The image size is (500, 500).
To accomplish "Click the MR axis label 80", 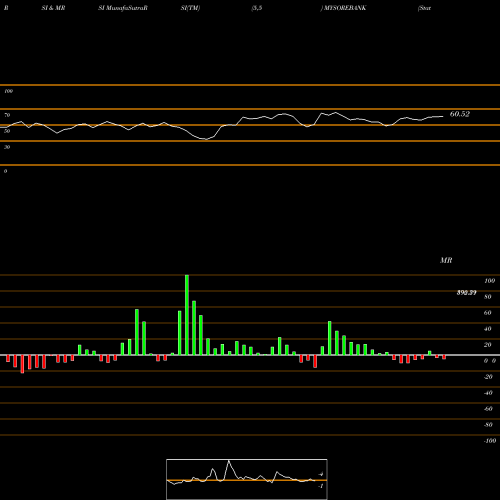I will (x=488, y=297).
